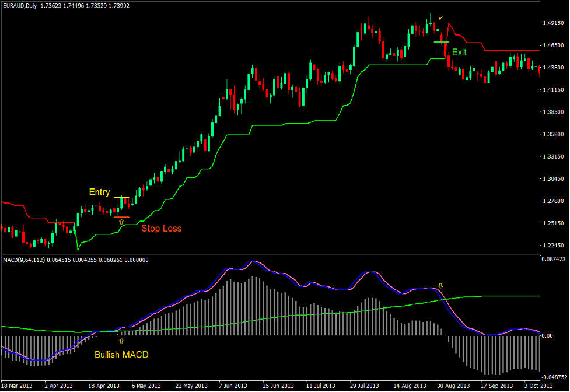570x392 pixels.
Task: Click the yellow checkmark marker above the swing high
Action: [x=442, y=17]
